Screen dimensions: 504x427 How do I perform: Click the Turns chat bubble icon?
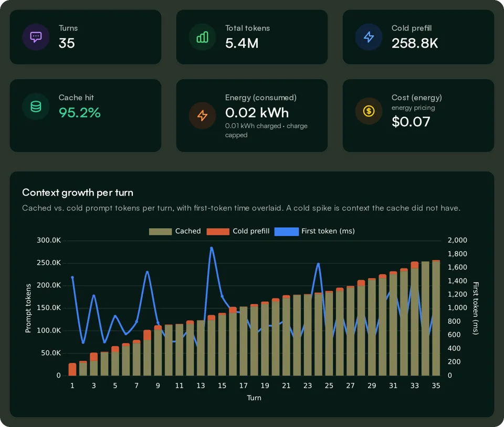click(36, 37)
